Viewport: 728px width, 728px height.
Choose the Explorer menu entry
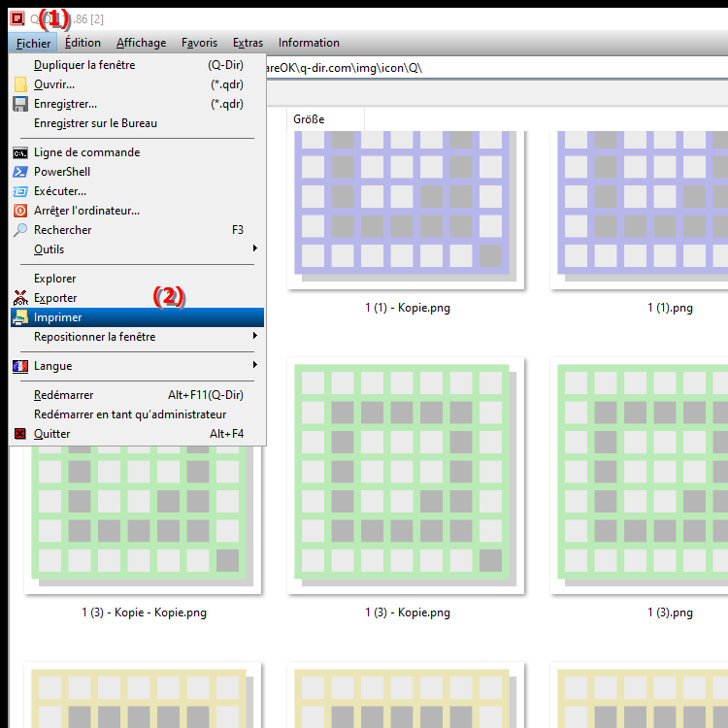pyautogui.click(x=137, y=279)
